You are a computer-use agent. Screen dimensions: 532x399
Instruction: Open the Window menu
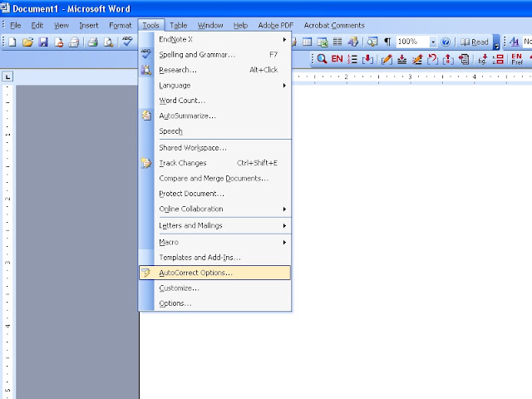[210, 26]
